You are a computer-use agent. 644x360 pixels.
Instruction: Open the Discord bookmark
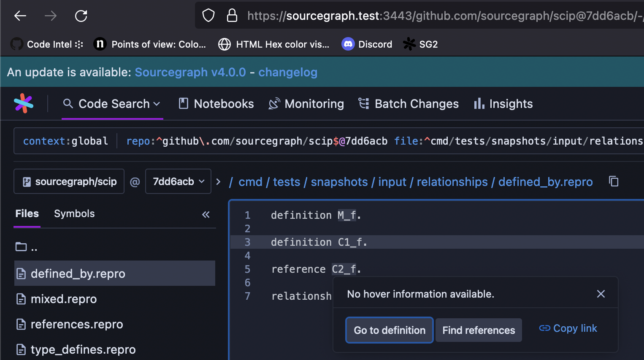coord(367,44)
